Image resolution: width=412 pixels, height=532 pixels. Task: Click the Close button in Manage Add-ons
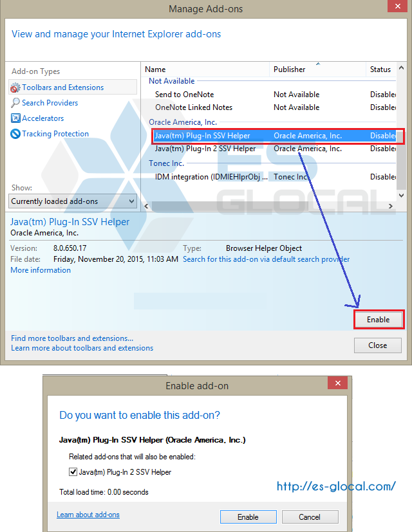point(378,345)
